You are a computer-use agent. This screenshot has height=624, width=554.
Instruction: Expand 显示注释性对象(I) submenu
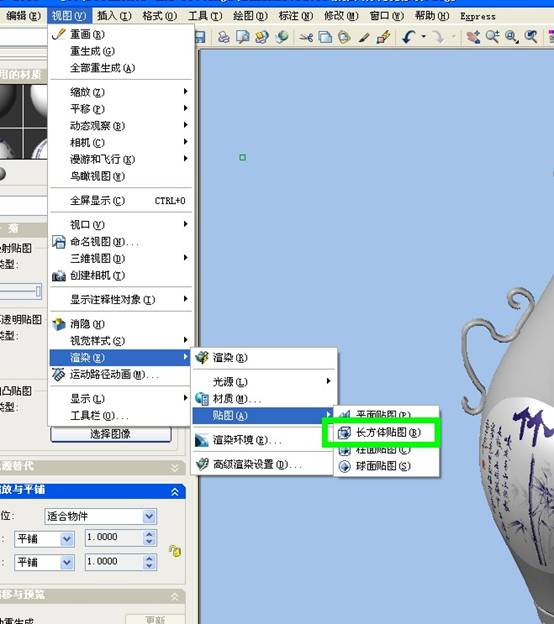point(120,299)
